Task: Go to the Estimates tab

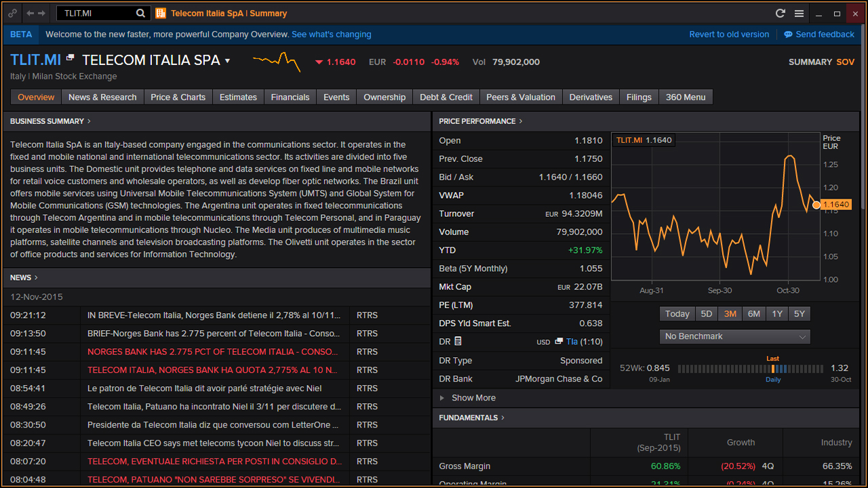Action: (238, 97)
